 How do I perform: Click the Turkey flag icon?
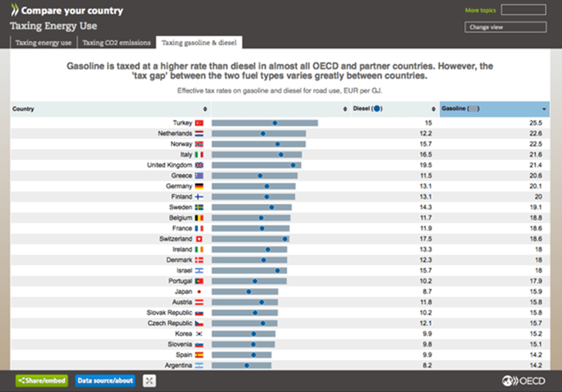tap(199, 122)
